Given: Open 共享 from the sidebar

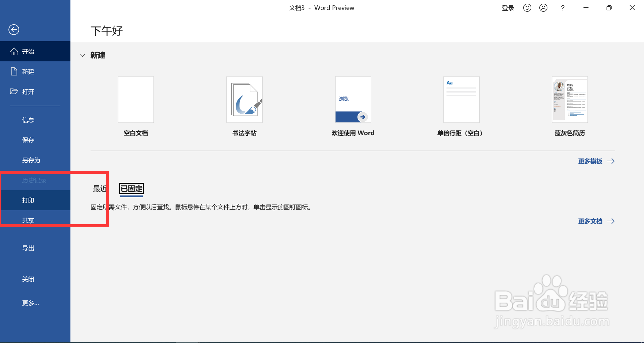Looking at the screenshot, I should (x=35, y=220).
